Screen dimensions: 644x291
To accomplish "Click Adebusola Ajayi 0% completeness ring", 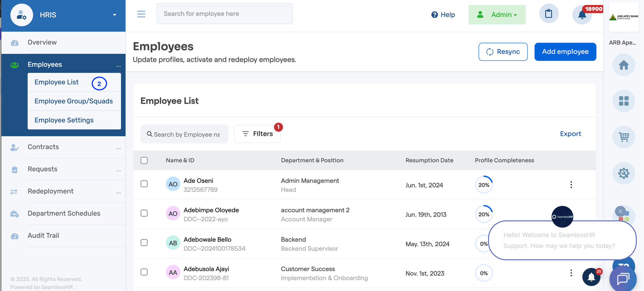I will point(484,273).
